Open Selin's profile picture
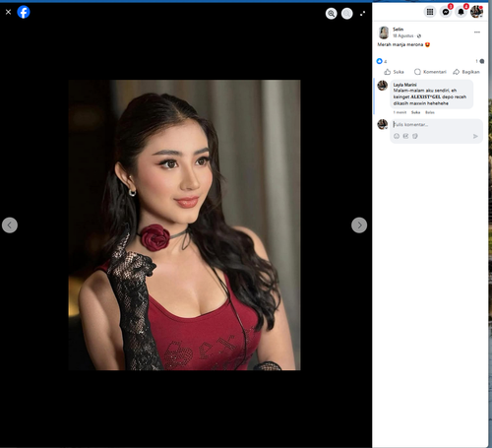This screenshot has width=492, height=448. click(x=384, y=32)
